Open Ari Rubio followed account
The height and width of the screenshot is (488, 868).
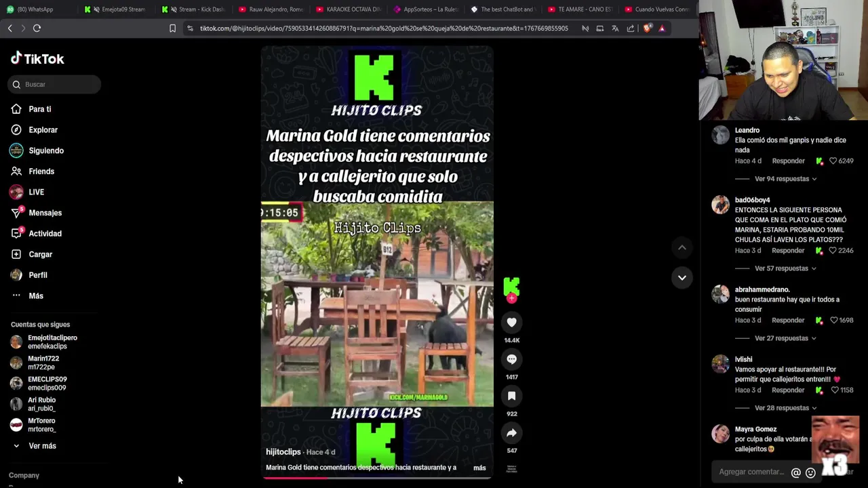(x=33, y=404)
